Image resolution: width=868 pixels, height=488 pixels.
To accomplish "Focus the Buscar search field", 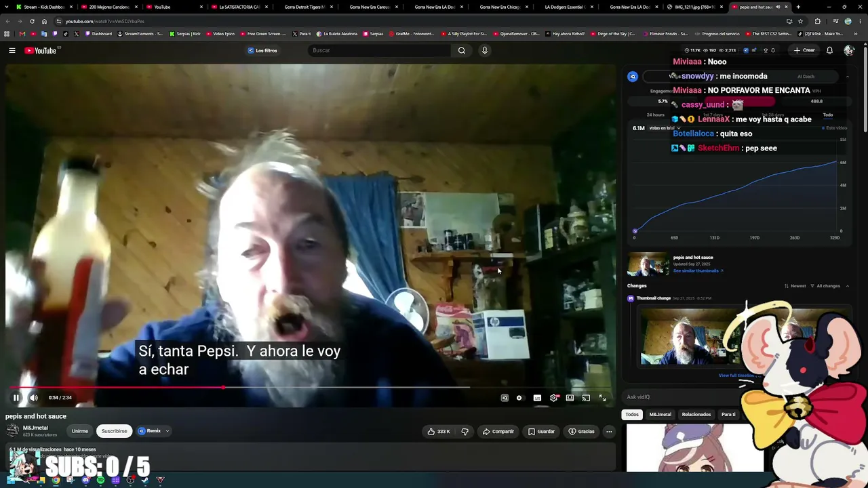I will pyautogui.click(x=380, y=50).
